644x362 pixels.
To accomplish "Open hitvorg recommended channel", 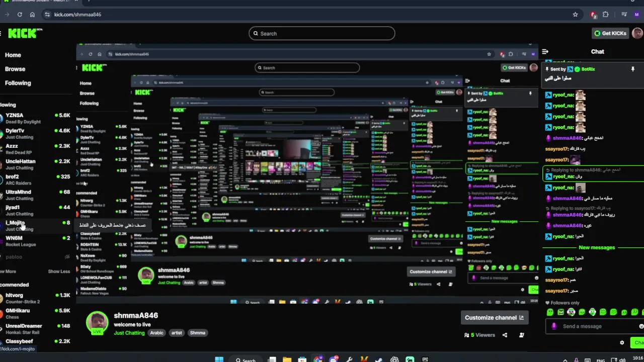I will [x=35, y=298].
